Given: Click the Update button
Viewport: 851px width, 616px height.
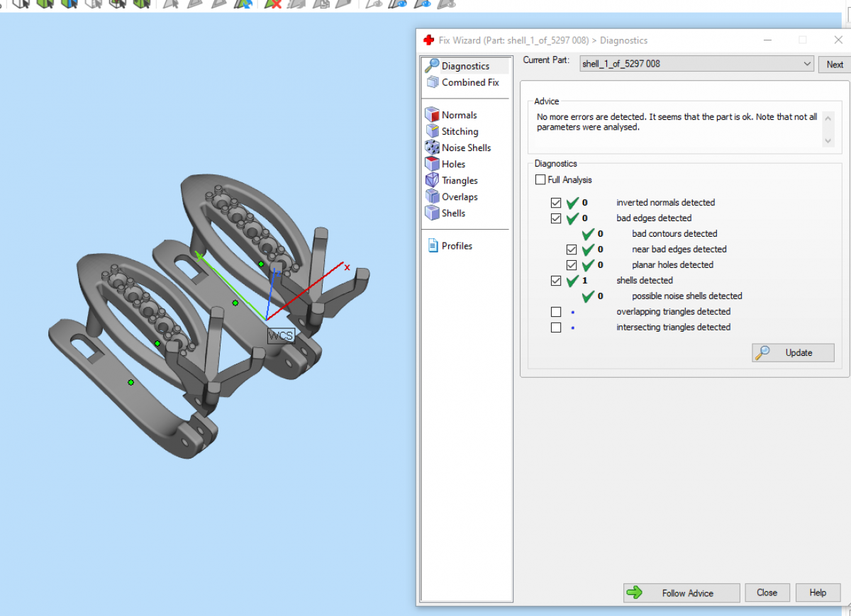Looking at the screenshot, I should [x=793, y=353].
